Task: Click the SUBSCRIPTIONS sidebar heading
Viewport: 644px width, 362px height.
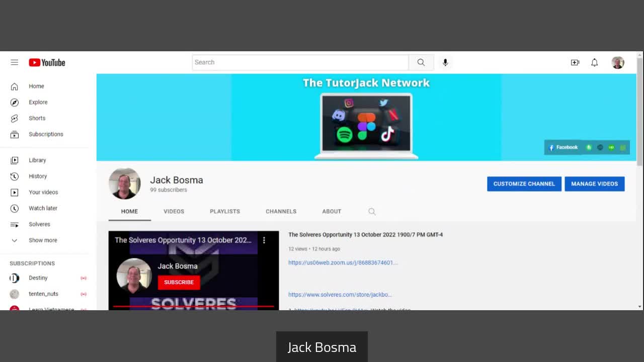Action: pyautogui.click(x=32, y=263)
